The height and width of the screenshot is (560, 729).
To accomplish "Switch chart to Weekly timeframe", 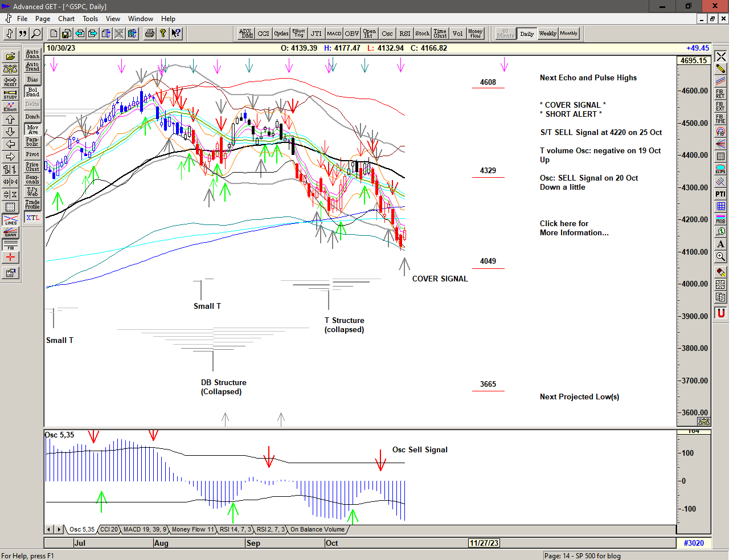I will tap(547, 34).
